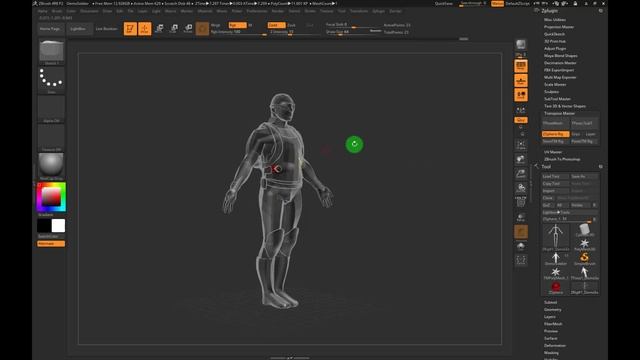The height and width of the screenshot is (360, 640).
Task: Click the Zoom3D navigation icon
Action: (521, 174)
